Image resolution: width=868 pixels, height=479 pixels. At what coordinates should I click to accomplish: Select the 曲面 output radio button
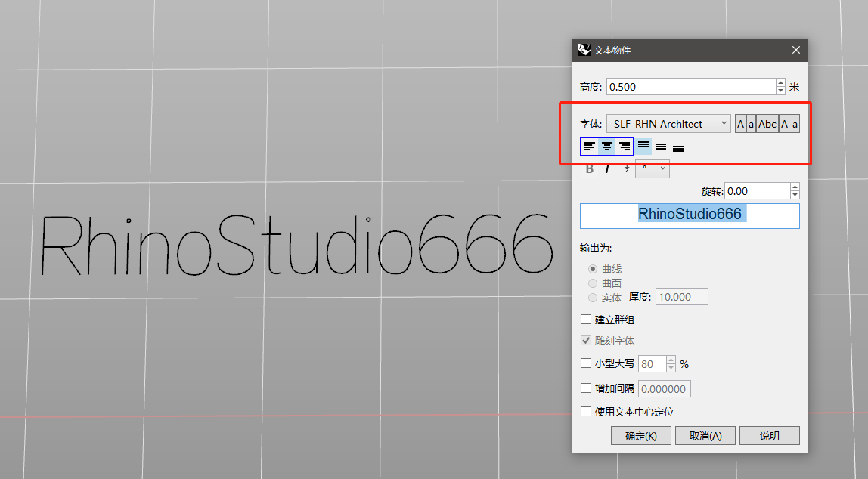click(x=593, y=283)
